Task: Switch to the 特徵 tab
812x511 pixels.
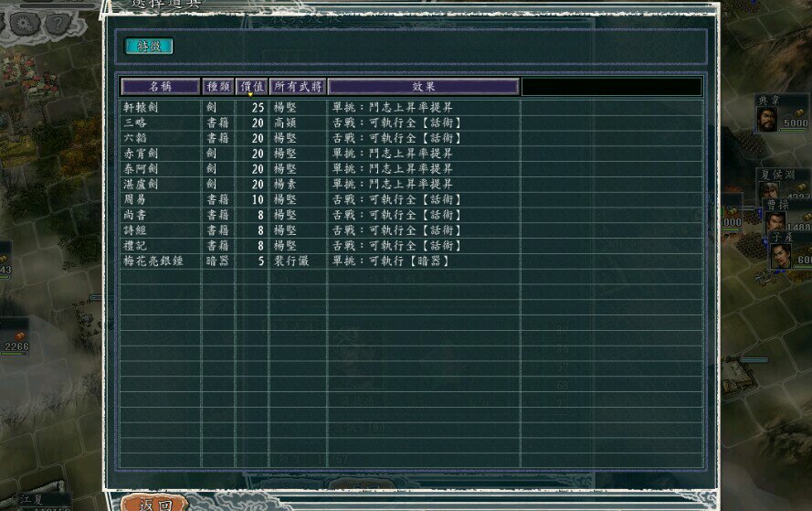Action: click(149, 46)
